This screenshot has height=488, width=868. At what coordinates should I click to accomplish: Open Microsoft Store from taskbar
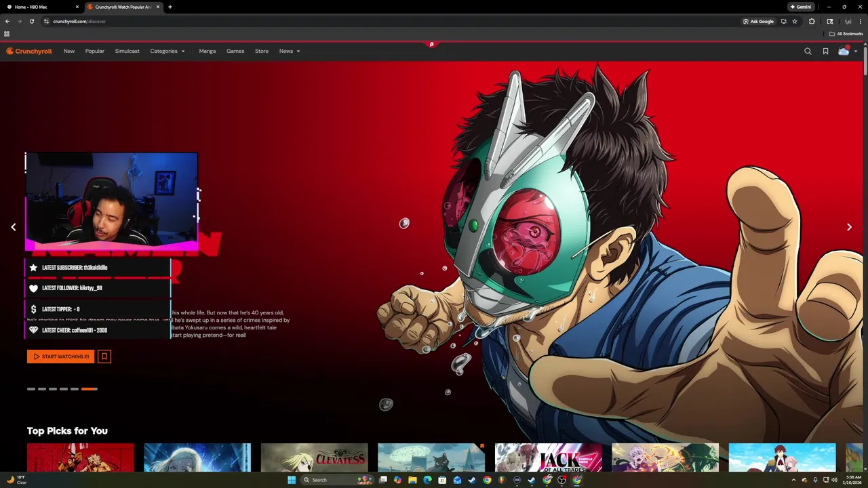tap(442, 480)
